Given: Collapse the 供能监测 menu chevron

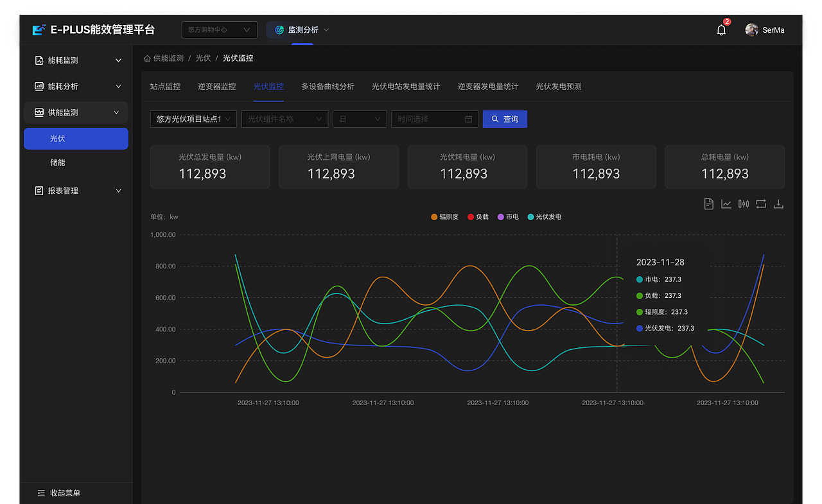Looking at the screenshot, I should coord(116,112).
